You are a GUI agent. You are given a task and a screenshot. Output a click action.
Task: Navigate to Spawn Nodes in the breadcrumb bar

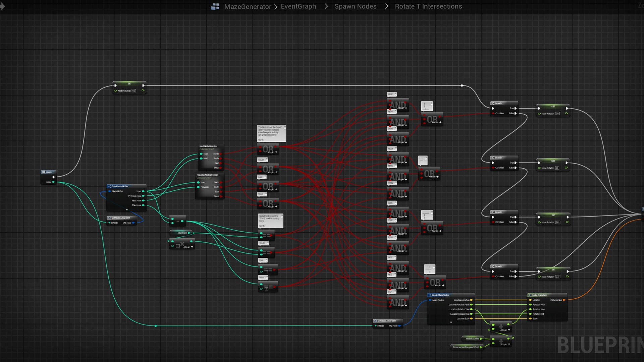(356, 6)
